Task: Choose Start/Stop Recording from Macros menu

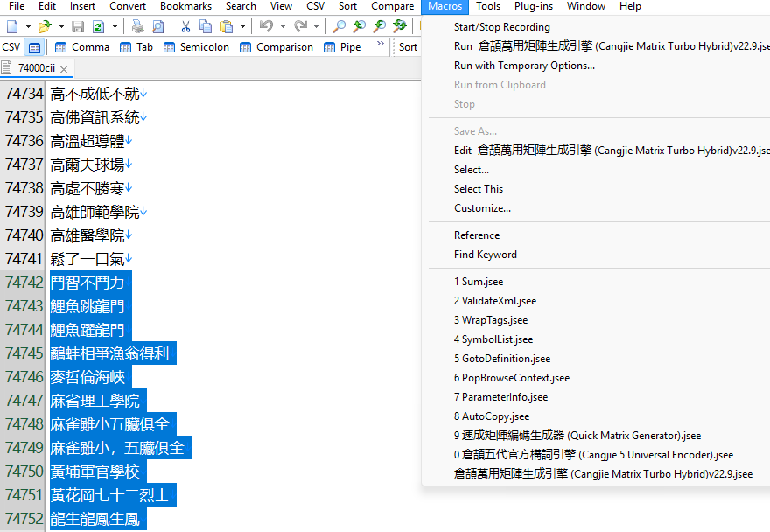Action: (x=501, y=27)
